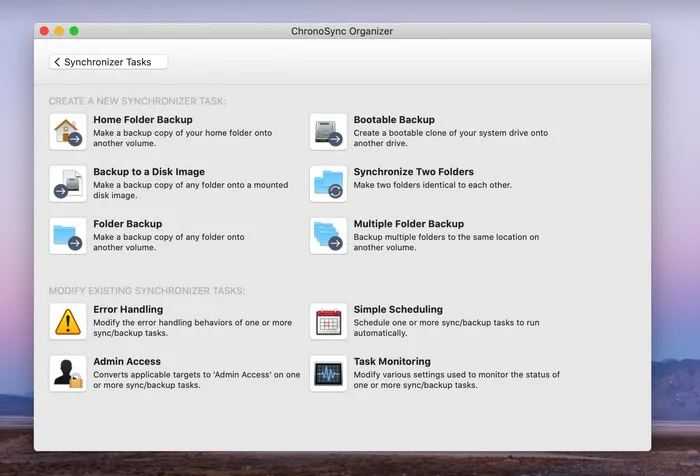Click 'Converts applicable targets to Admin Access' description
The image size is (700, 476).
[196, 380]
